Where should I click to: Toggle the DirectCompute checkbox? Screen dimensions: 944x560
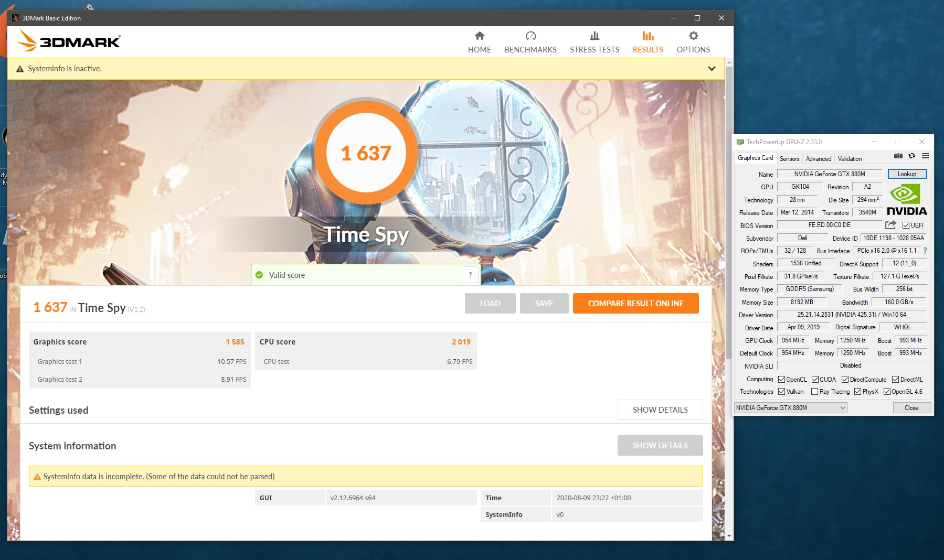tap(845, 380)
